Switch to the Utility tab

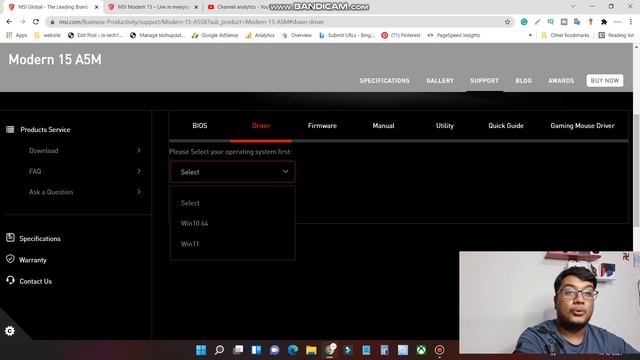pyautogui.click(x=444, y=126)
